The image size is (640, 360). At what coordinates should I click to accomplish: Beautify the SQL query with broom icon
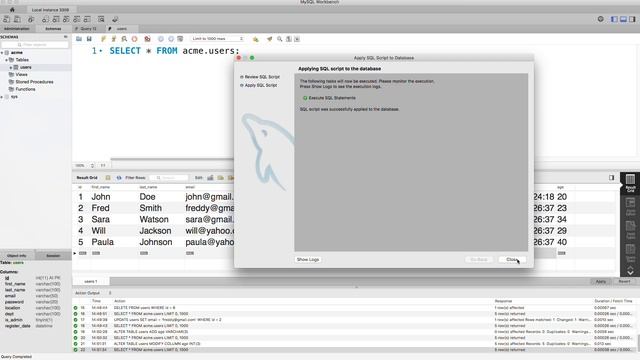[x=269, y=39]
